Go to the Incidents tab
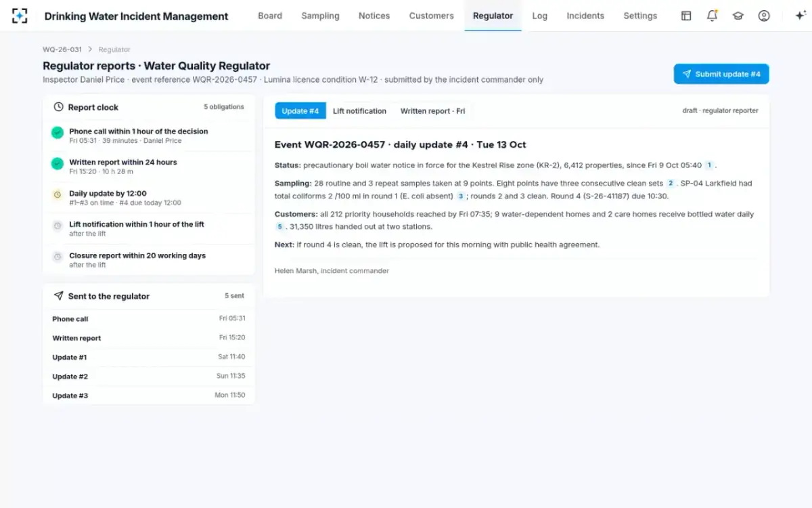Screen dimensions: 812x508 click(x=585, y=16)
